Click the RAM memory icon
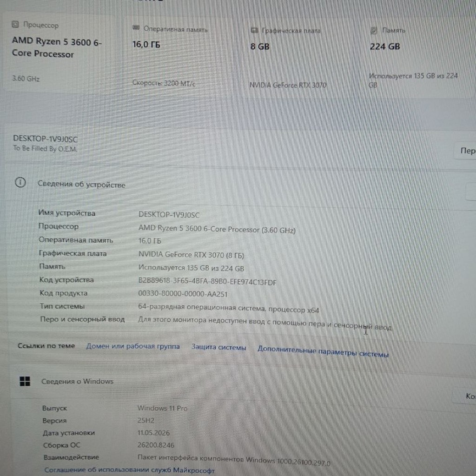 [x=136, y=28]
